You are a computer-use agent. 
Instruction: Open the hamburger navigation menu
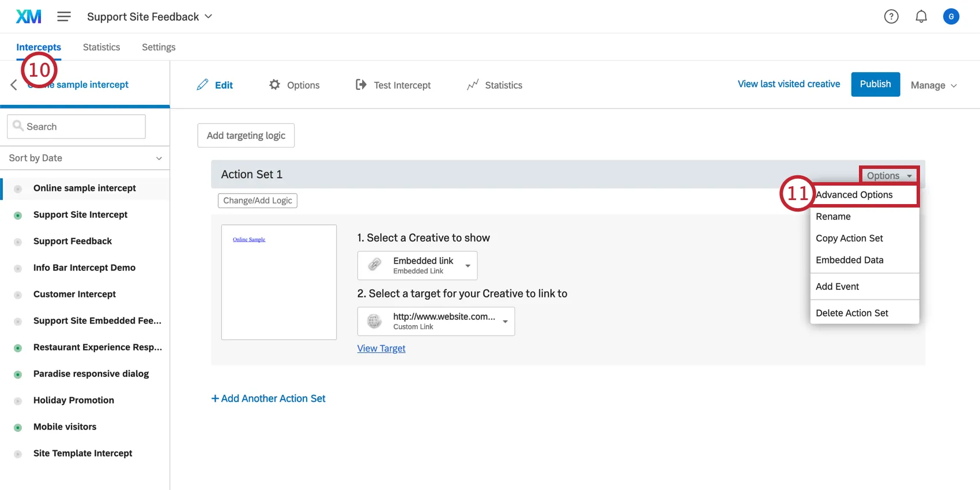(64, 17)
